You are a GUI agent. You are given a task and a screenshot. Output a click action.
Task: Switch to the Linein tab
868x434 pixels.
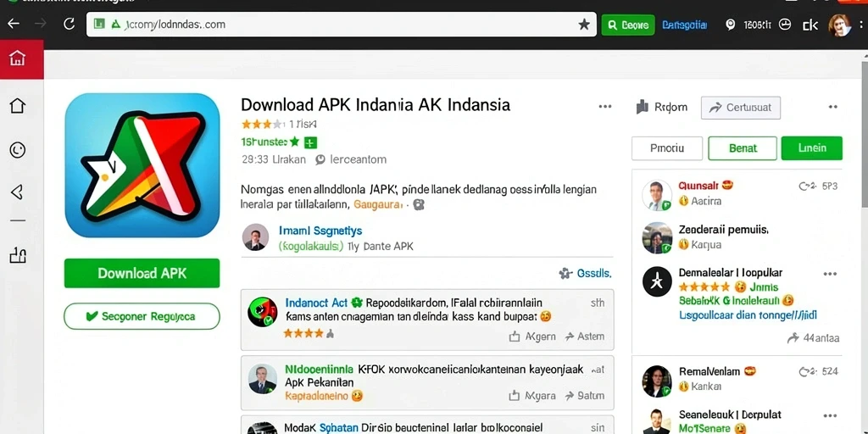click(812, 148)
